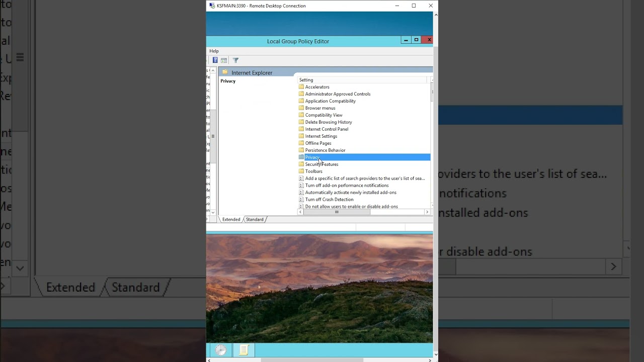The height and width of the screenshot is (362, 644).
Task: Click the Remote Desktop horizontal scrollbar thumb
Action: pyautogui.click(x=312, y=360)
